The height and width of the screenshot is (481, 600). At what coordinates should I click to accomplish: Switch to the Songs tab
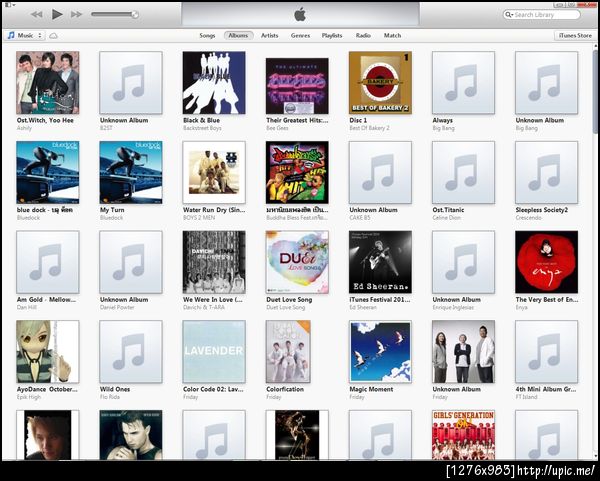pyautogui.click(x=207, y=36)
